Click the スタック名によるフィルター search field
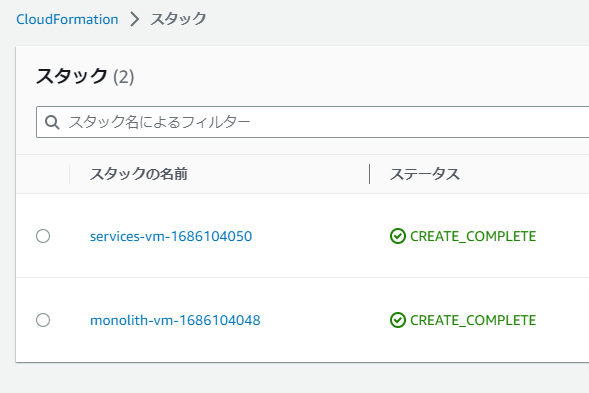This screenshot has height=393, width=589. coord(313,122)
